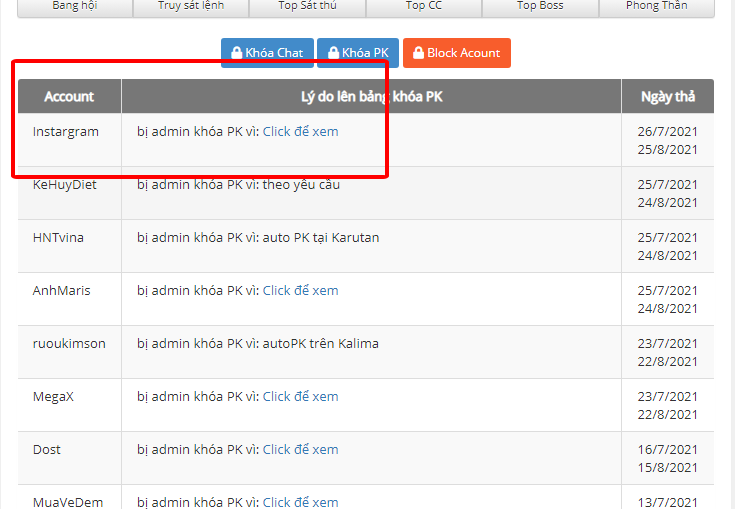This screenshot has height=509, width=735.
Task: Click the lock icon on Block Acount
Action: click(418, 53)
